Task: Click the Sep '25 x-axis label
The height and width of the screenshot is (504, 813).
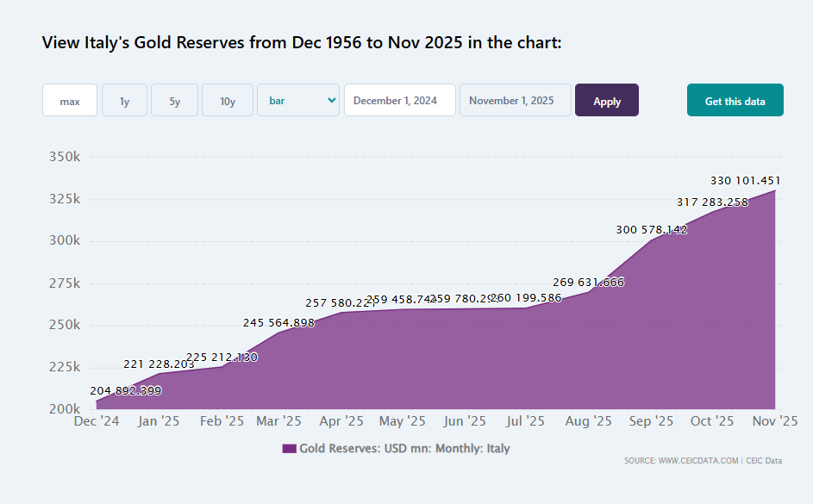Action: click(x=651, y=421)
